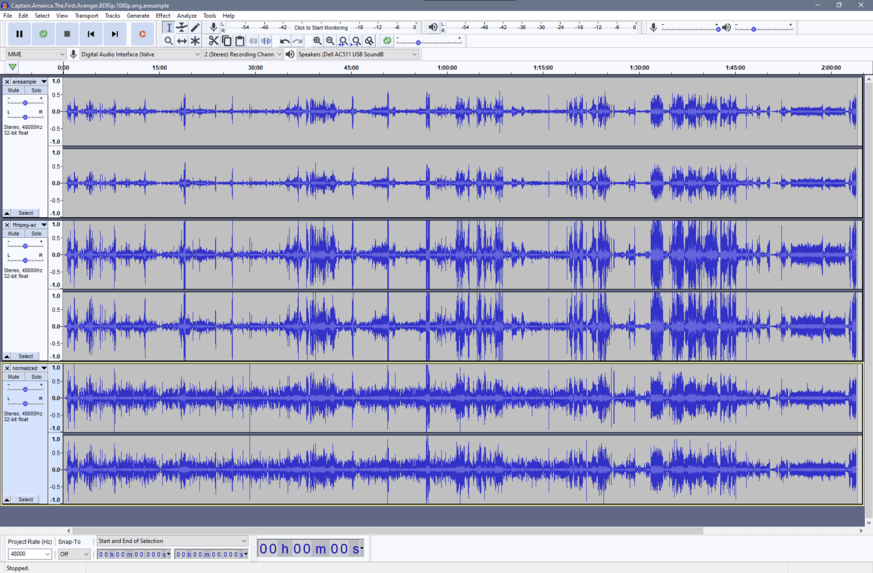Click Select button on ffmpeg-ac track
The image size is (873, 573).
pos(26,356)
